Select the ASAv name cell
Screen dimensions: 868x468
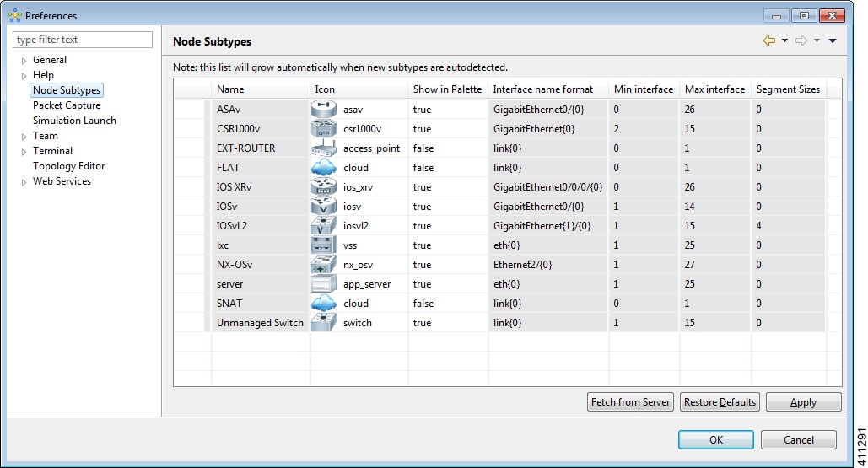260,109
